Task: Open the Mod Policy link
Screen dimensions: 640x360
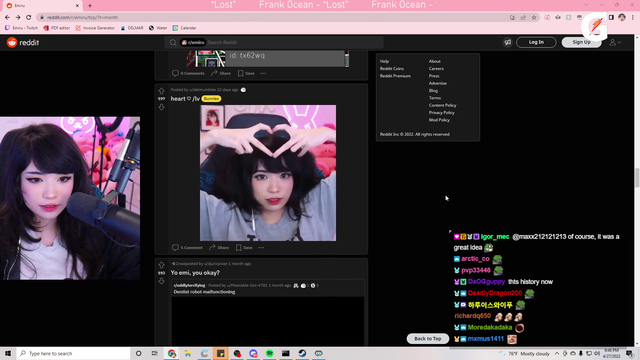Action: (x=439, y=120)
